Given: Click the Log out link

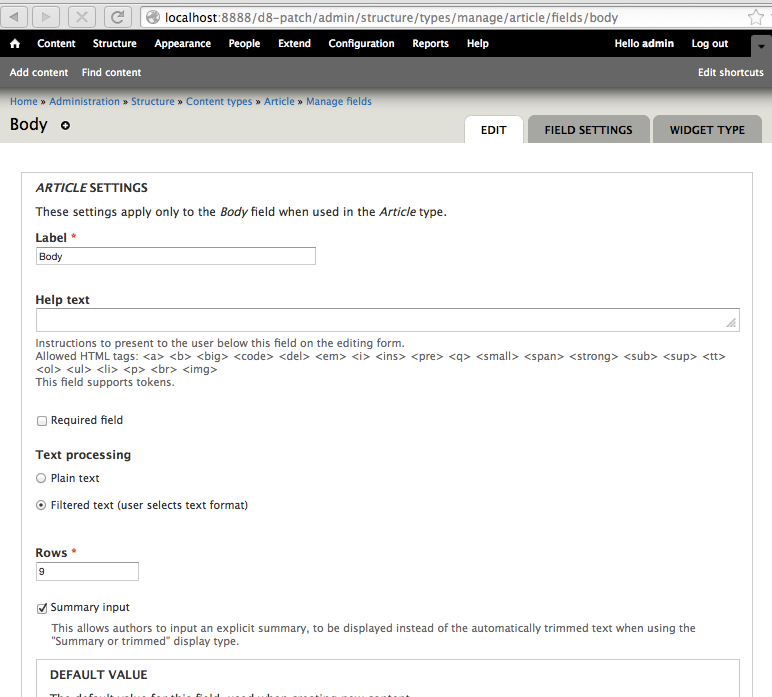Looking at the screenshot, I should (709, 43).
